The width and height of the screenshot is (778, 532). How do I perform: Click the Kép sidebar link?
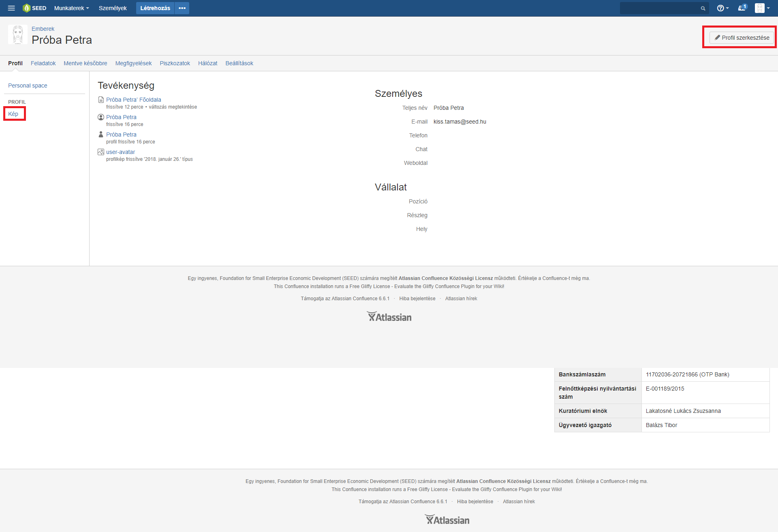point(13,114)
